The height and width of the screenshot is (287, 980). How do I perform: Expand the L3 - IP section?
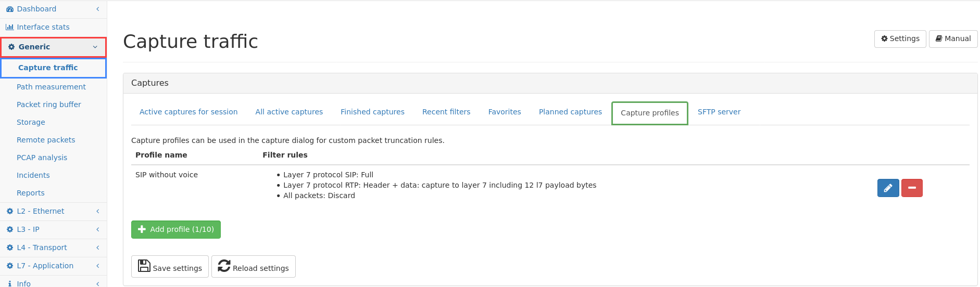pos(53,229)
